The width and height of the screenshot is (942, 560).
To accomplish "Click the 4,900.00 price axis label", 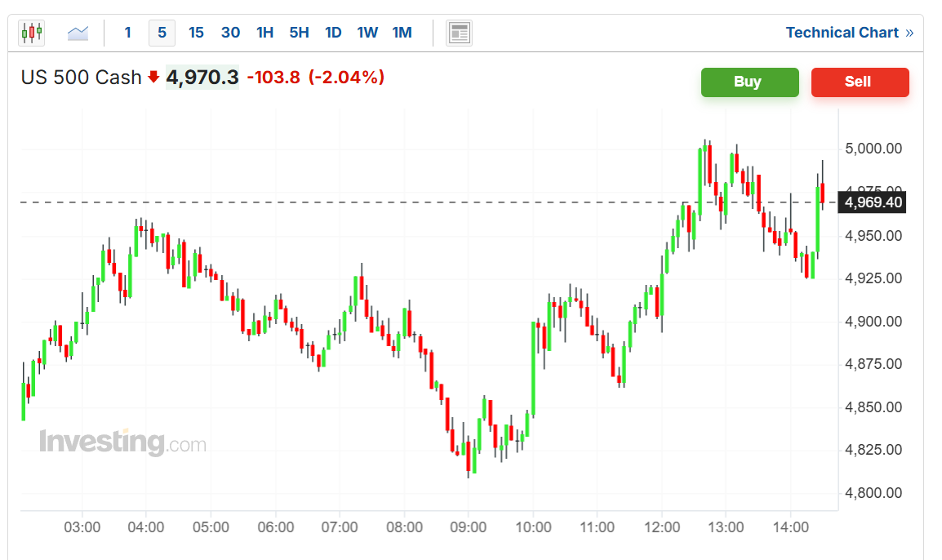I will tap(873, 322).
